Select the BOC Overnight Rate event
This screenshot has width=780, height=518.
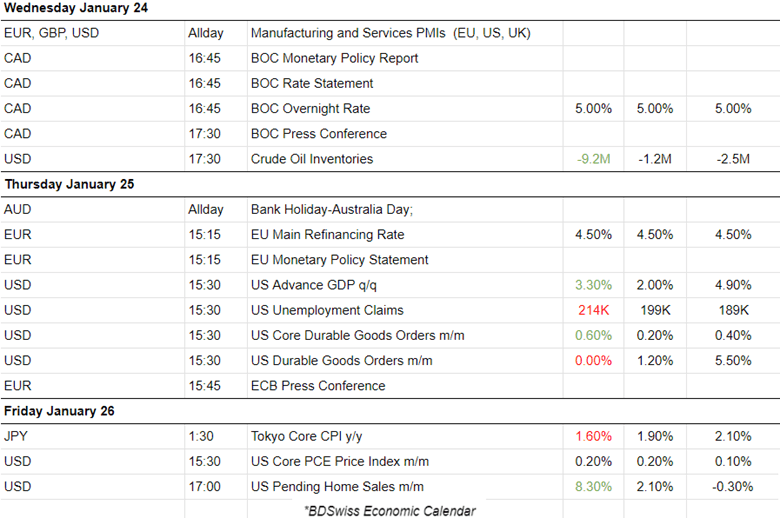315,108
